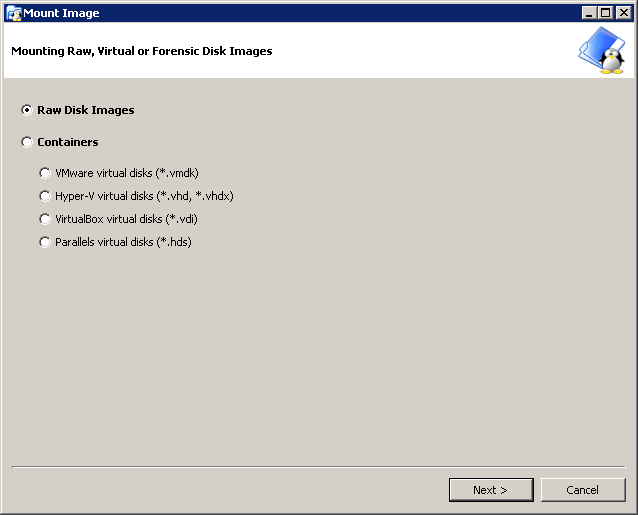Click the Mount Image title bar app icon
Image resolution: width=638 pixels, height=515 pixels.
point(14,13)
